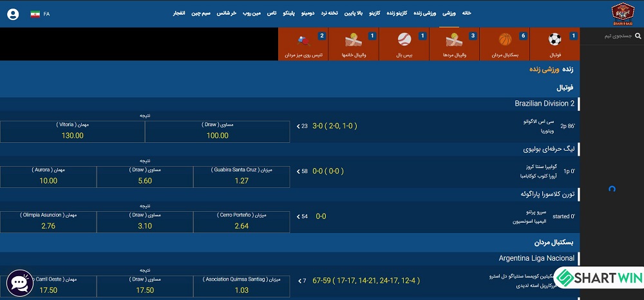Bet on Draw odds 100.00
The height and width of the screenshot is (300, 644).
217,132
